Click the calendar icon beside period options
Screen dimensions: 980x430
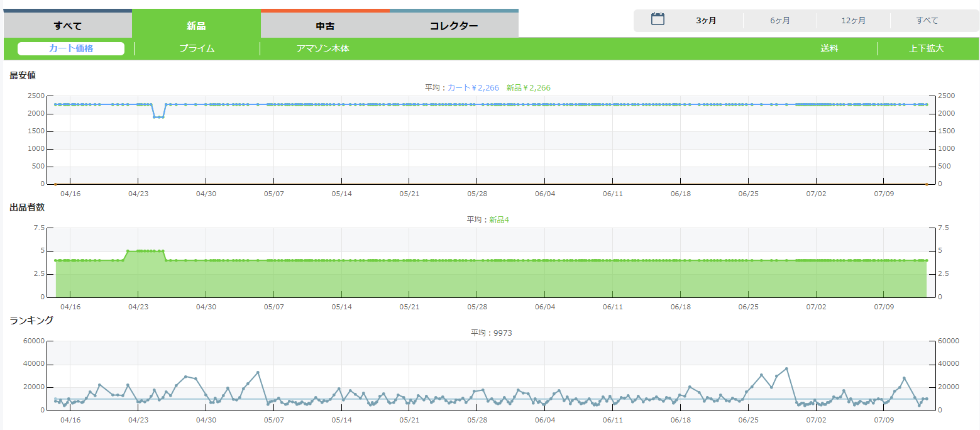pyautogui.click(x=658, y=19)
